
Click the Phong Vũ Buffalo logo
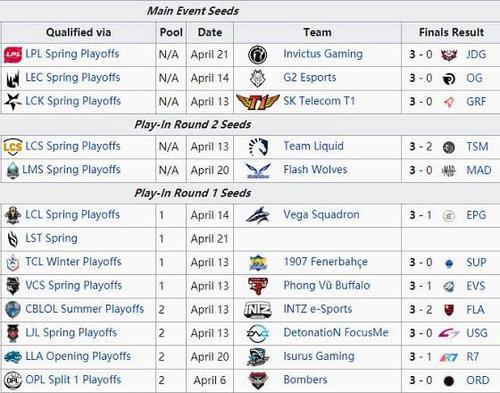[x=258, y=286]
